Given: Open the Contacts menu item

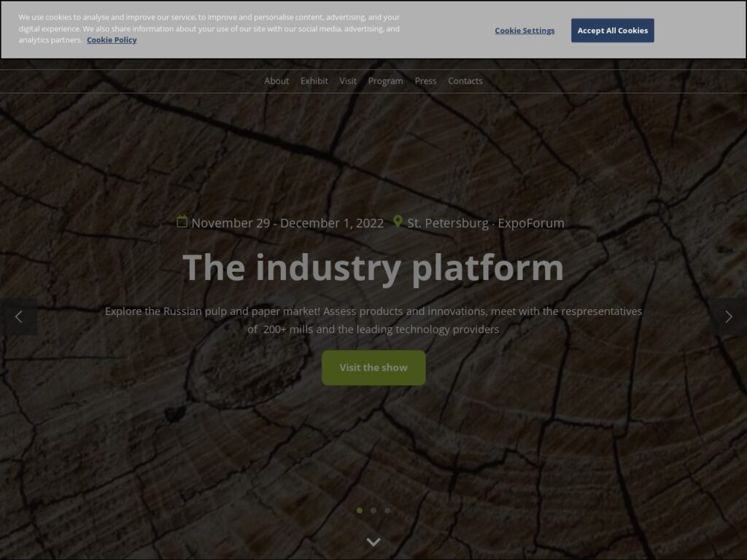Looking at the screenshot, I should pyautogui.click(x=465, y=81).
